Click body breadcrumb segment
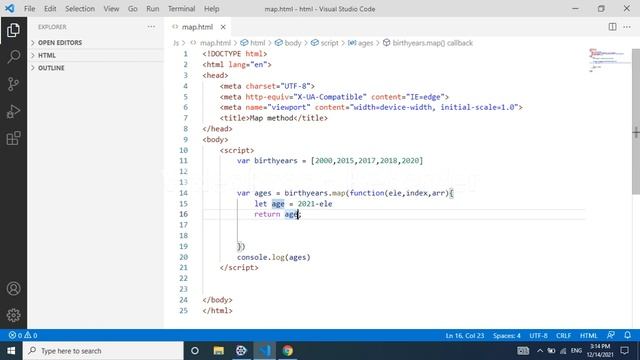640x360 pixels. point(293,43)
